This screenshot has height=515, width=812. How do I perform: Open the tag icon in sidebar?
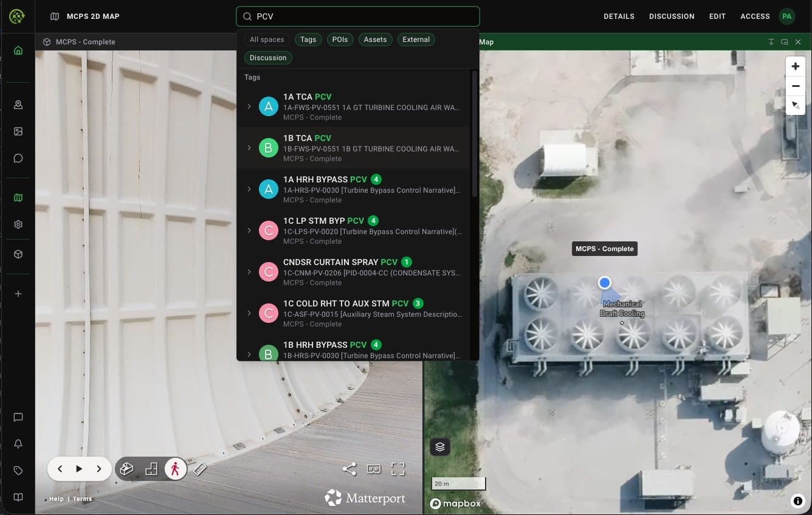[x=18, y=471]
